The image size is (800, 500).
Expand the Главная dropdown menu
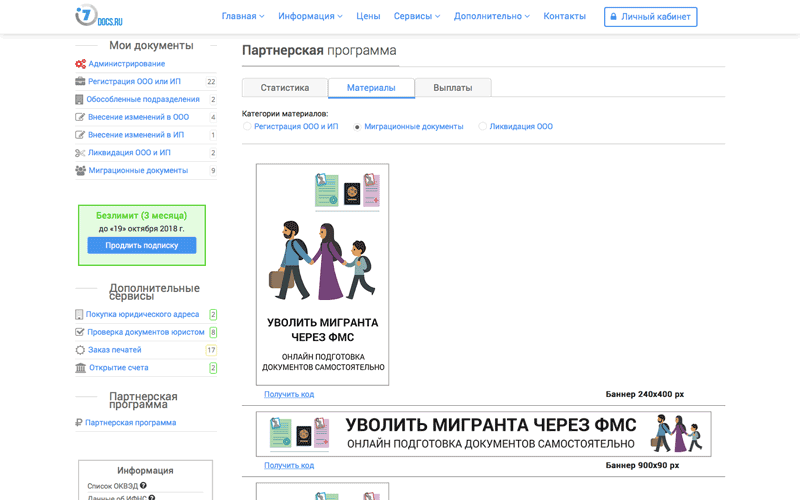243,17
